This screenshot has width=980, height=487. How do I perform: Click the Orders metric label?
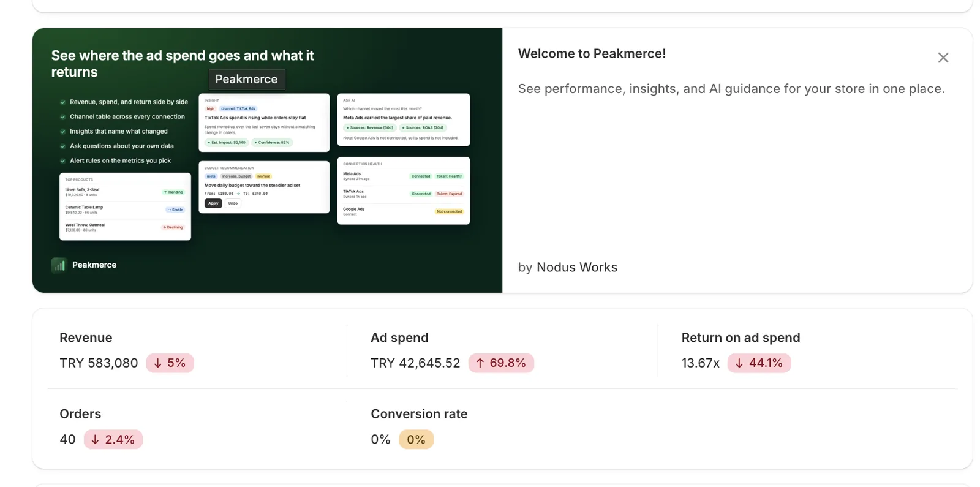[80, 414]
